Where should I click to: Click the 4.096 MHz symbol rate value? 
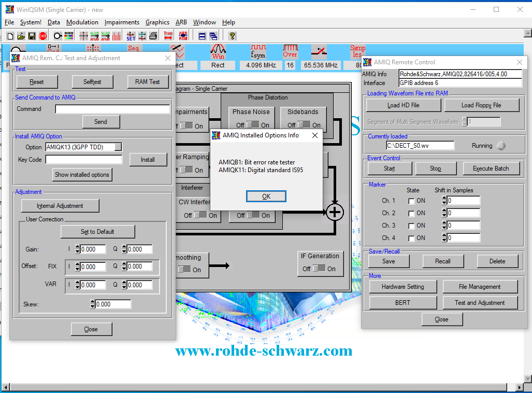coord(261,65)
